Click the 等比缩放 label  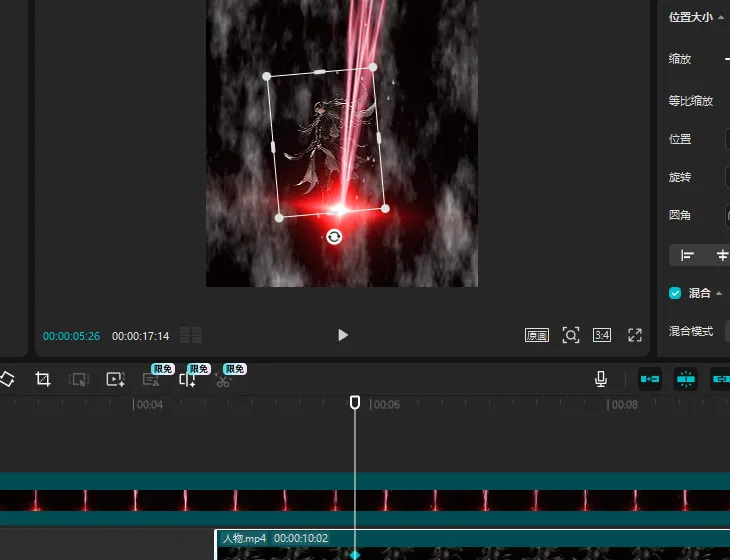click(x=691, y=101)
